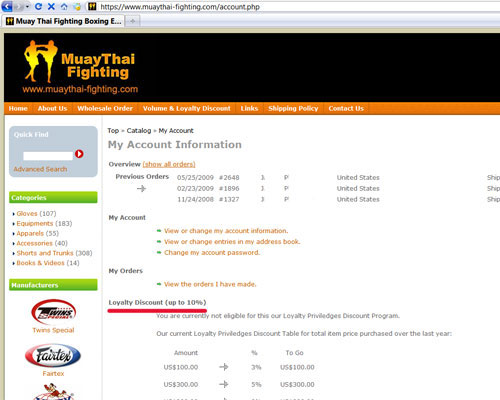The image size is (500, 400).
Task: Click the browser Forward arrow
Action: tap(18, 6)
